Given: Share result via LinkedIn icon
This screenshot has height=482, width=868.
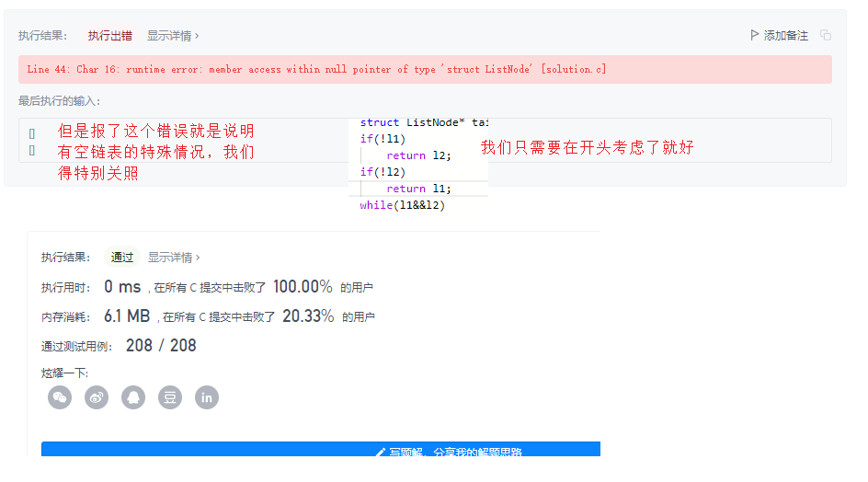Looking at the screenshot, I should point(207,397).
